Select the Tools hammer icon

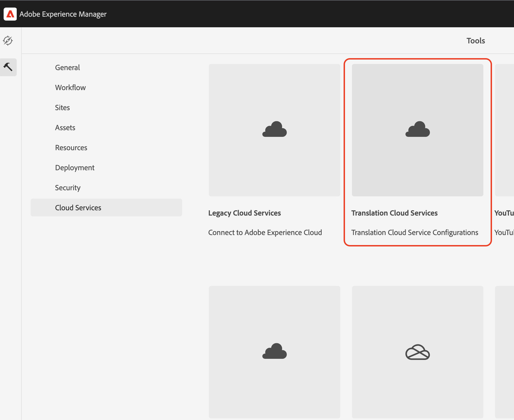pos(8,67)
